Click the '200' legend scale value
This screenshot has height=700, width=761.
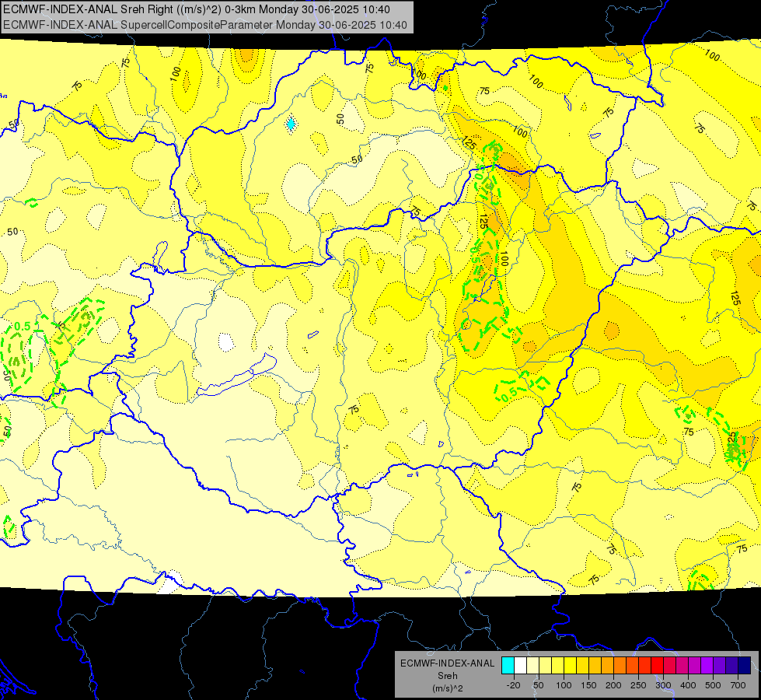point(613,685)
